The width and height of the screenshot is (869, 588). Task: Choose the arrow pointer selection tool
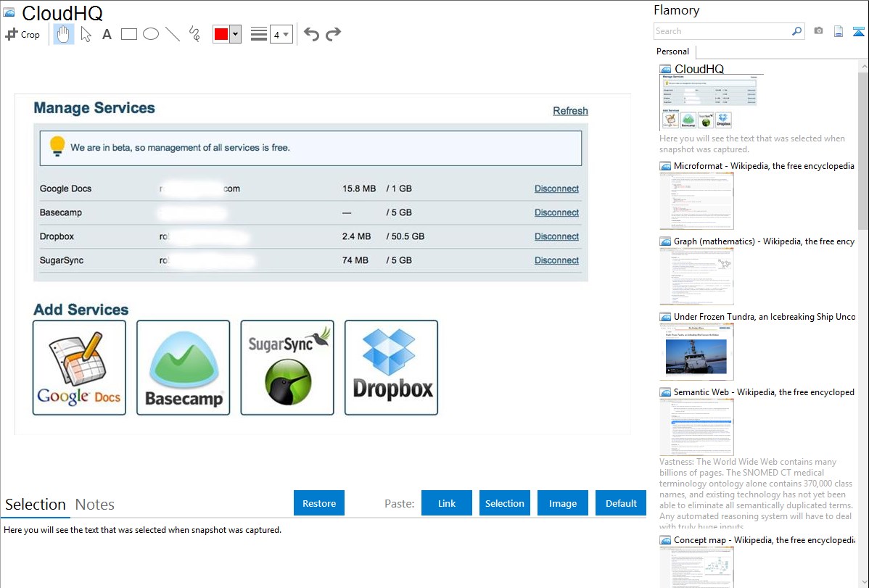(x=86, y=34)
